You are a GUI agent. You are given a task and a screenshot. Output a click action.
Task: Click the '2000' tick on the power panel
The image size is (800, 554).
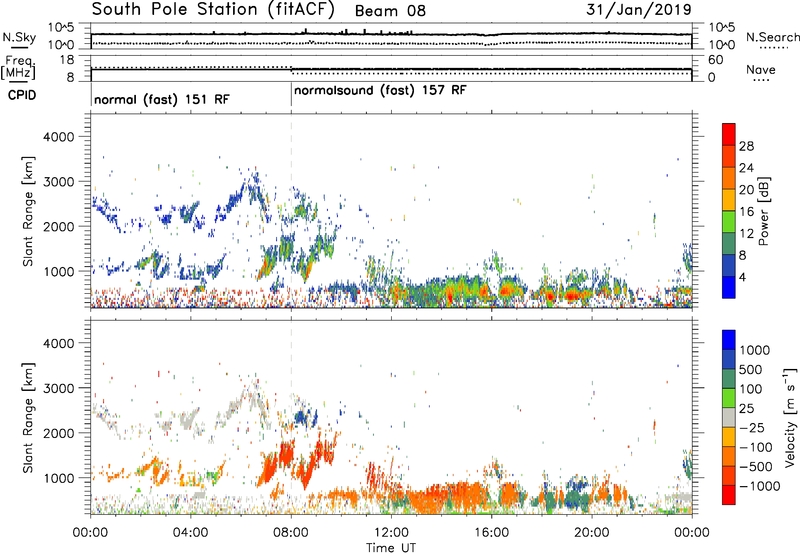[59, 227]
